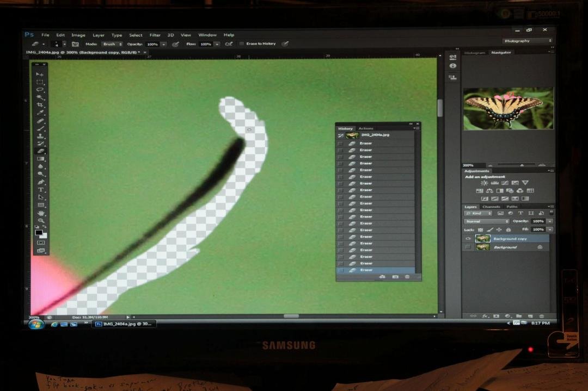Select the Gradient tool
Viewport: 588px width, 391px height.
click(40, 159)
